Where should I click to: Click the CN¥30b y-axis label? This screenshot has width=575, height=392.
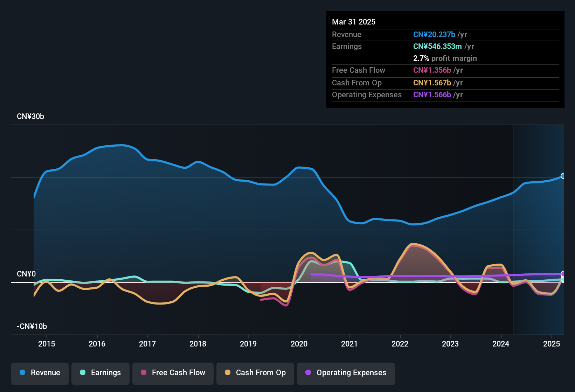(30, 117)
